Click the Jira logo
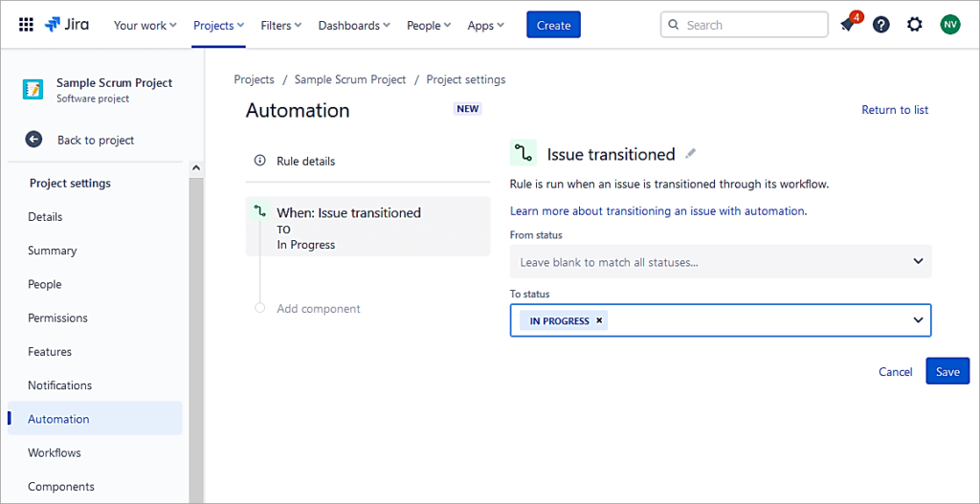The height and width of the screenshot is (504, 980). tap(67, 25)
